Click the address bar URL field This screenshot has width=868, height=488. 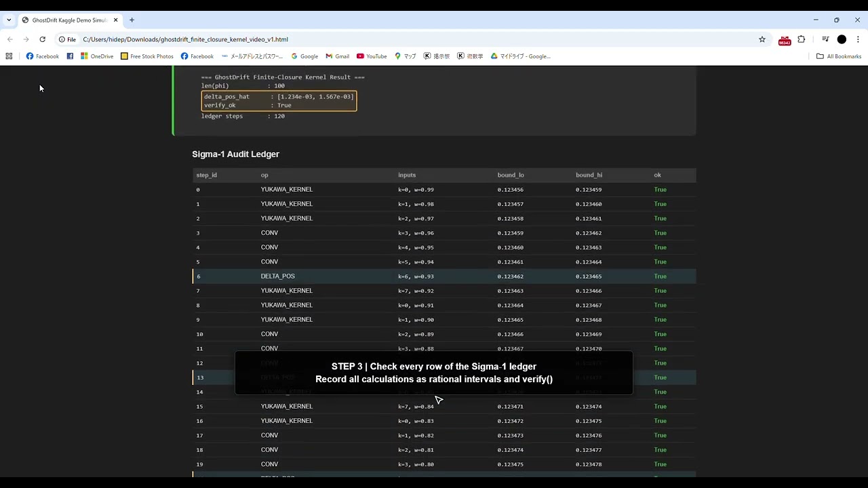point(407,39)
